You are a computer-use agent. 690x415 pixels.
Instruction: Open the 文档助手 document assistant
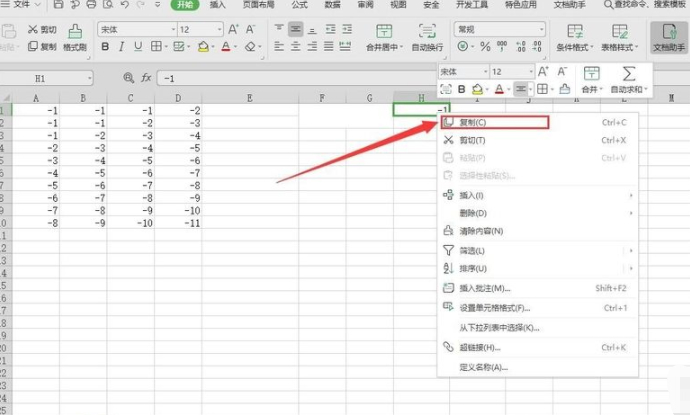tap(669, 38)
